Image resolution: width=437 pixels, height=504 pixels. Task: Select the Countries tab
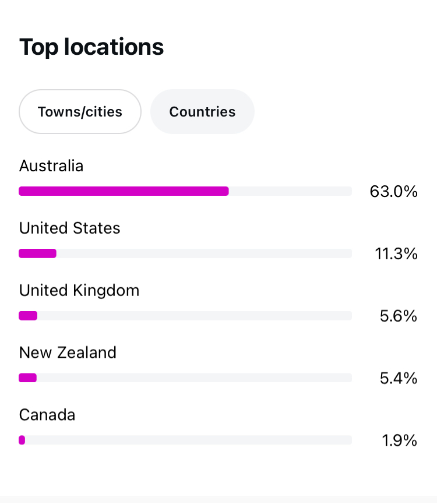(x=202, y=111)
